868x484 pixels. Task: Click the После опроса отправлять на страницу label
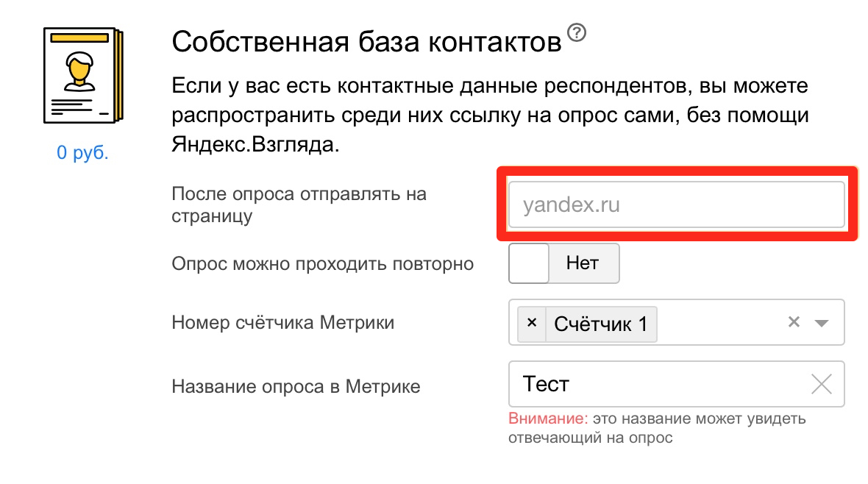299,205
